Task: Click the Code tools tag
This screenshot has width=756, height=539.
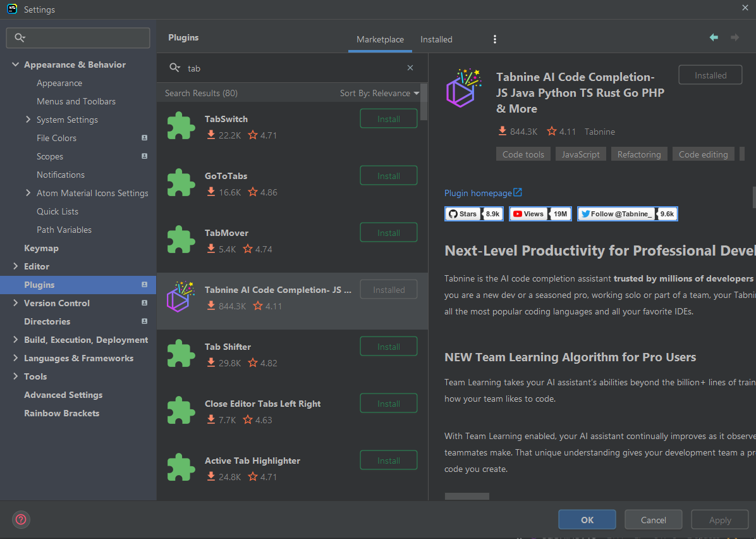Action: [x=523, y=154]
